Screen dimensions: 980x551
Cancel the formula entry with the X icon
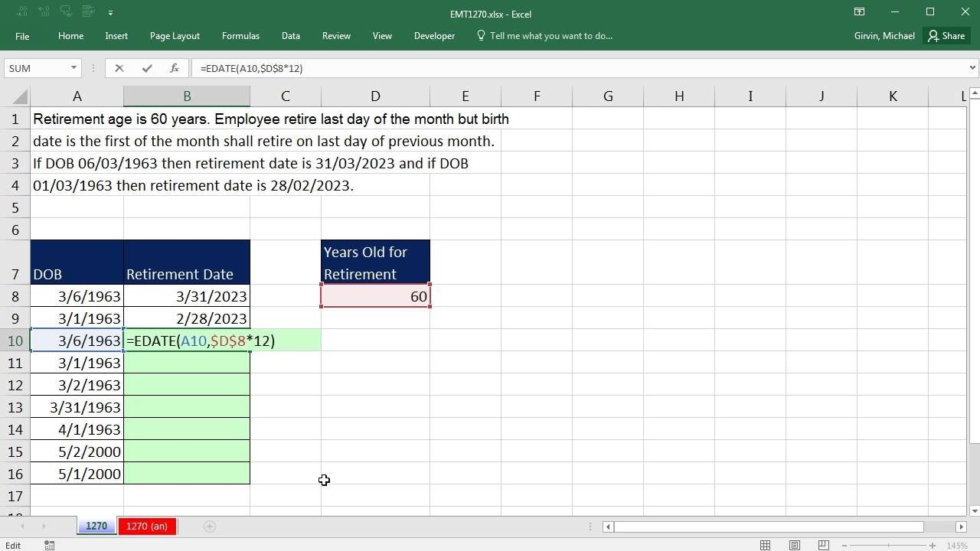pos(119,68)
